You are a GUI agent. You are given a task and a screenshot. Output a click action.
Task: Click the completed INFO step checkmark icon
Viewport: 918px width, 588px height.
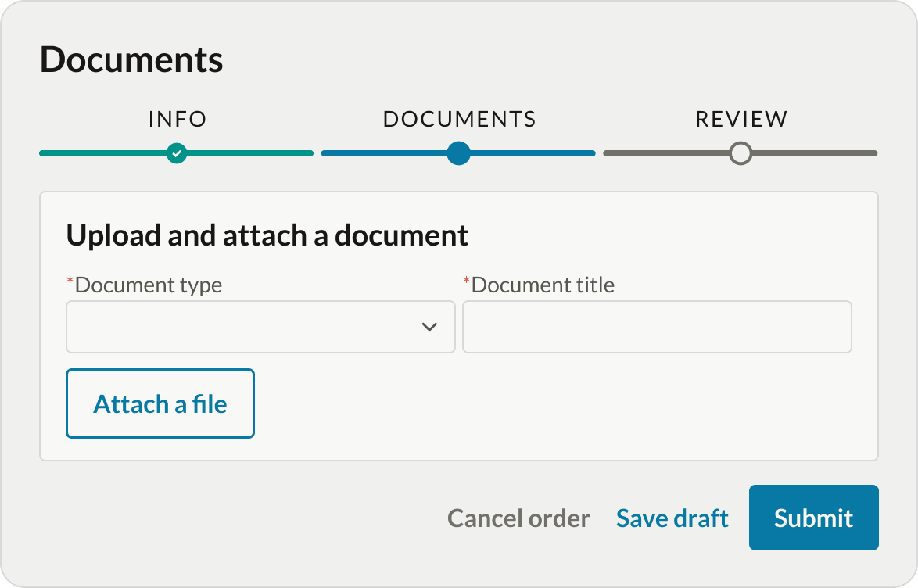[x=177, y=153]
